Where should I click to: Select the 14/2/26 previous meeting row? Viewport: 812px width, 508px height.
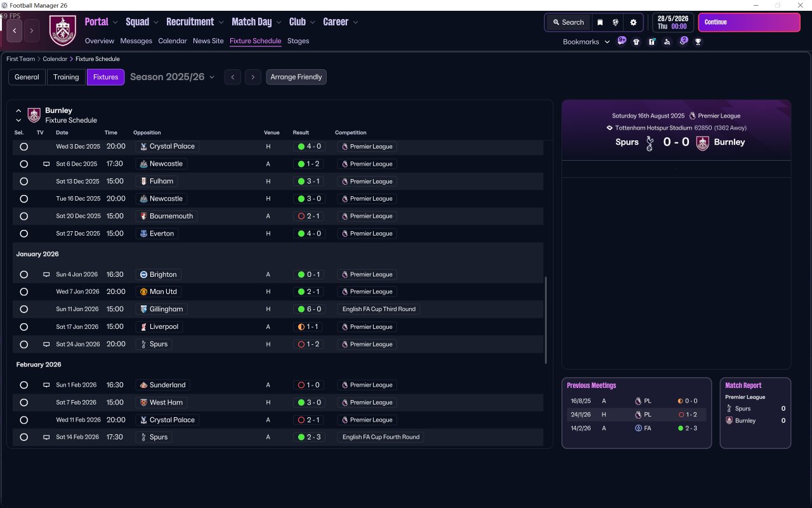[636, 429]
